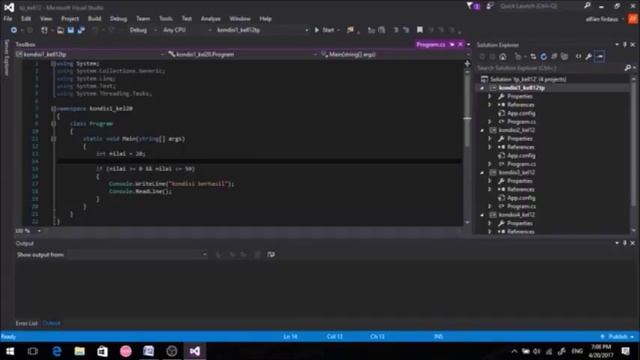The height and width of the screenshot is (360, 640).
Task: Click the Windows Start button
Action: pyautogui.click(x=10, y=351)
